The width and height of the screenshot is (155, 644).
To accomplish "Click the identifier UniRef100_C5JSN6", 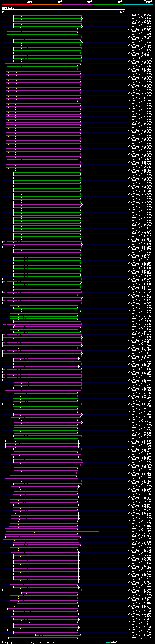I will [139, 297].
